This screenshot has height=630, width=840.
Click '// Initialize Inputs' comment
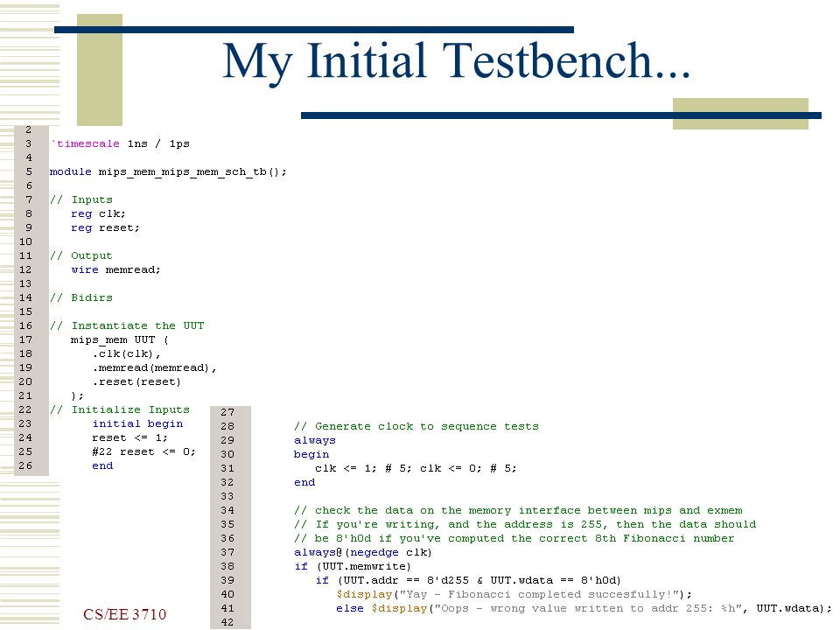coord(120,409)
